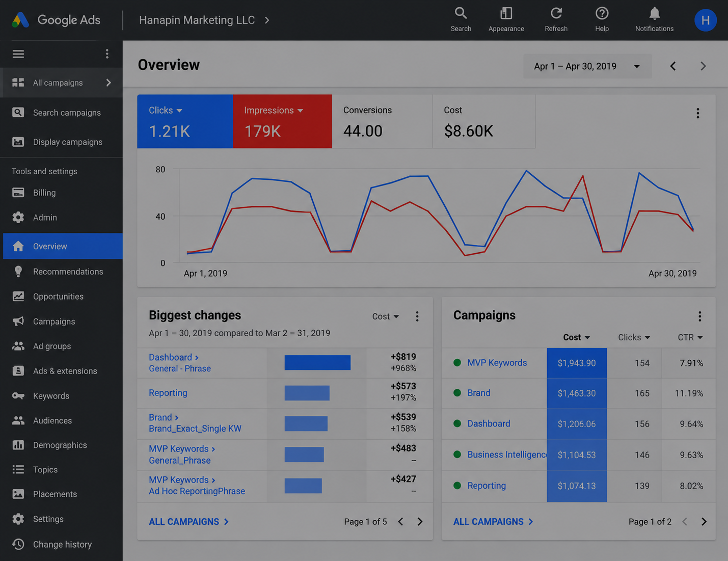The image size is (728, 561).
Task: Go to next page of Biggest changes
Action: (420, 522)
